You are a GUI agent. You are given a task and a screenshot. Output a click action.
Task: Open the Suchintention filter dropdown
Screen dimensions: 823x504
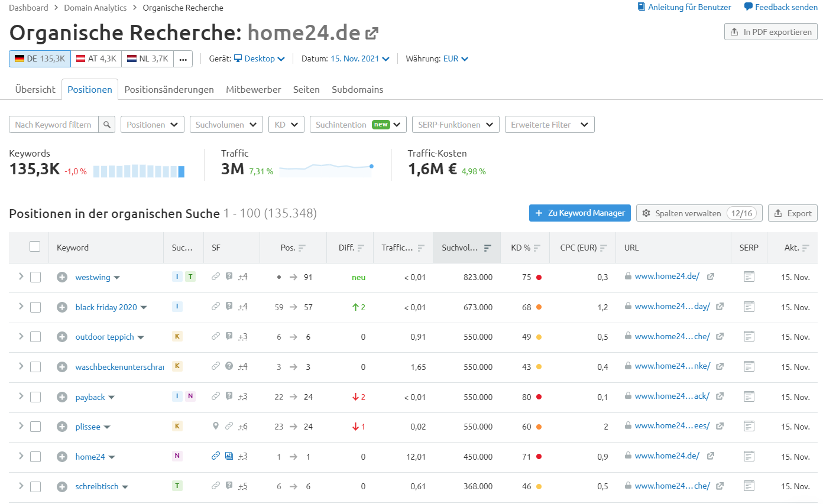[358, 125]
